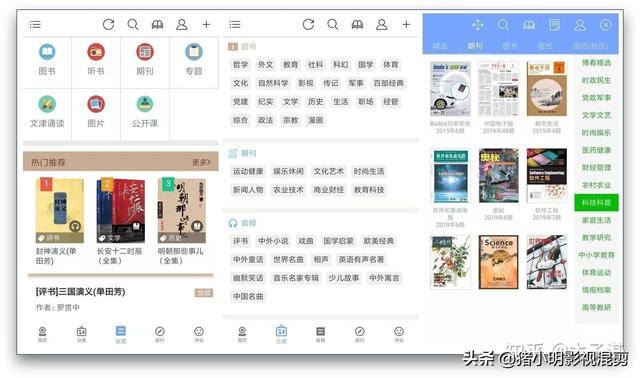The image size is (640, 378).
Task: Open the 明朝那些事儿 book cover
Action: 182,211
